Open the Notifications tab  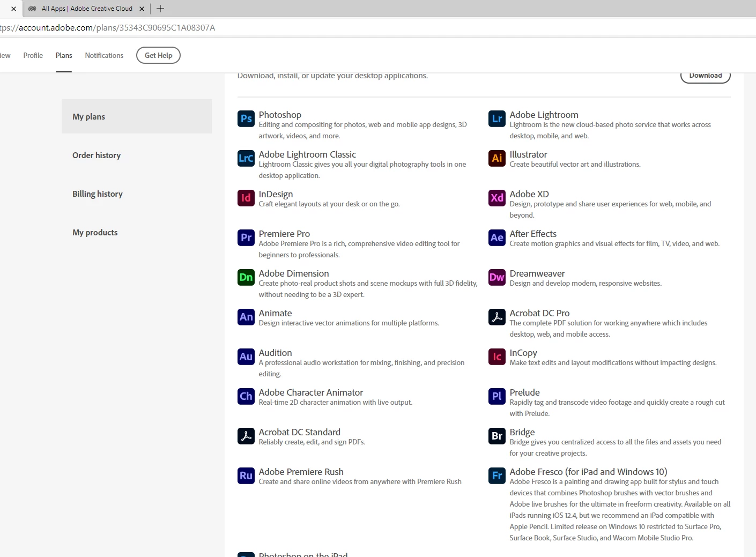[x=104, y=55]
